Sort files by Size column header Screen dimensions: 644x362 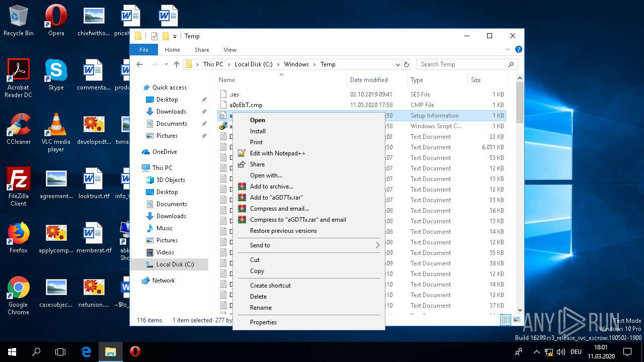488,80
